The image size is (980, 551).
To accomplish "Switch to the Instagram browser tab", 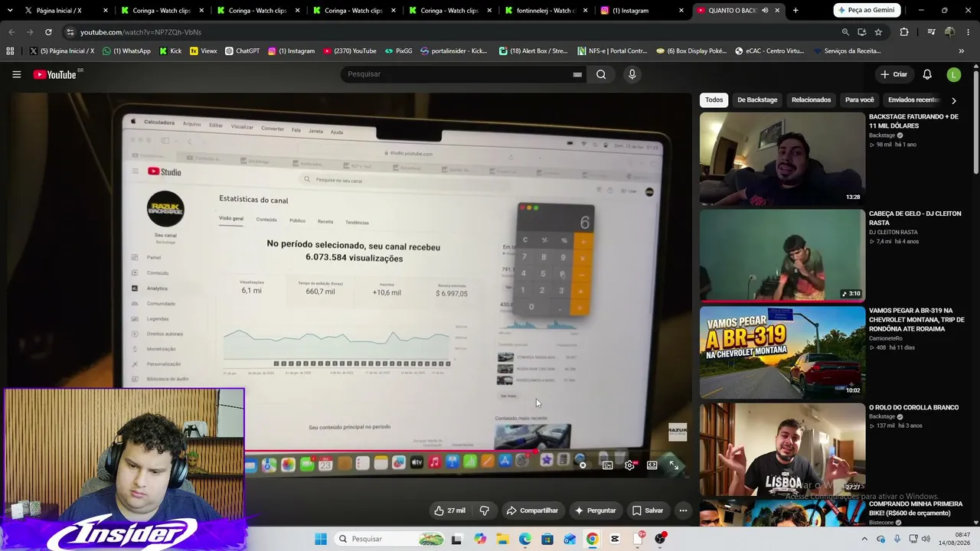I will click(x=642, y=11).
